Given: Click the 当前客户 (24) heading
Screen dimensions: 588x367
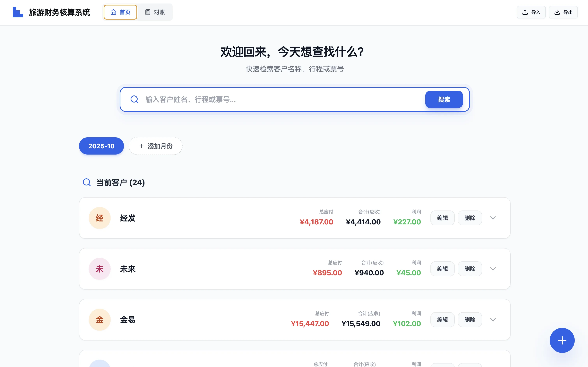Looking at the screenshot, I should coord(121,182).
